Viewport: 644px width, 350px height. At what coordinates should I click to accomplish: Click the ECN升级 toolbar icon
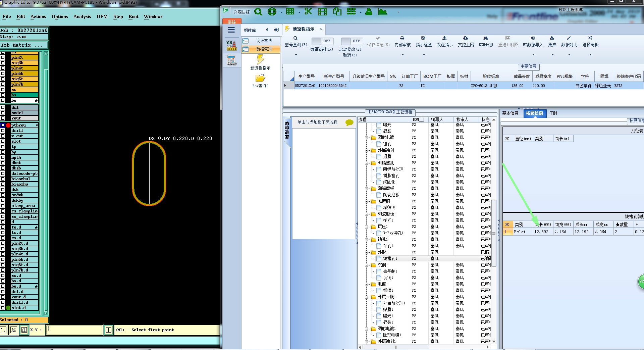(x=485, y=38)
